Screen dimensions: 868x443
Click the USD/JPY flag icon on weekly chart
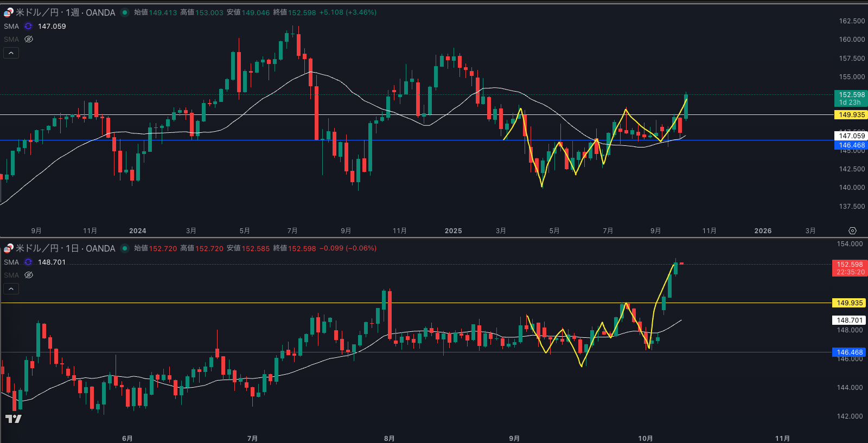click(x=8, y=12)
